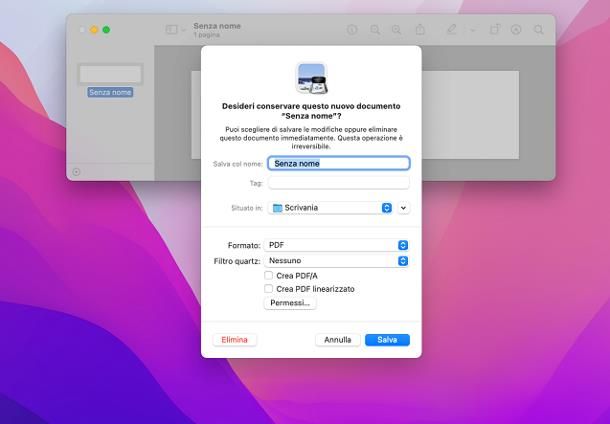Click the "Senza nome" window title text

[217, 26]
